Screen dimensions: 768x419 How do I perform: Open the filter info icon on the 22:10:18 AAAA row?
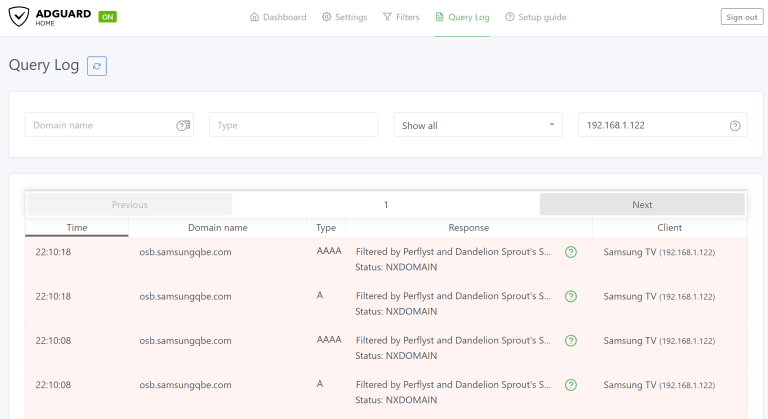click(571, 252)
